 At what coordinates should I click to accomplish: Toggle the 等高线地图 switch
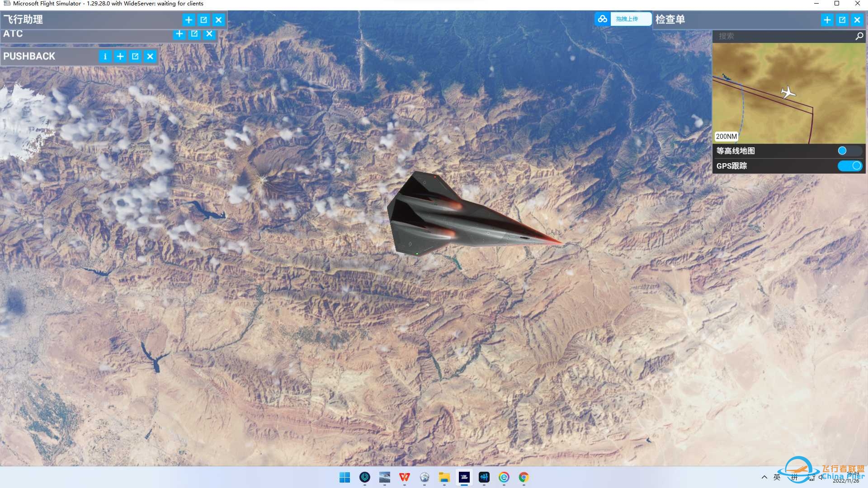(849, 151)
